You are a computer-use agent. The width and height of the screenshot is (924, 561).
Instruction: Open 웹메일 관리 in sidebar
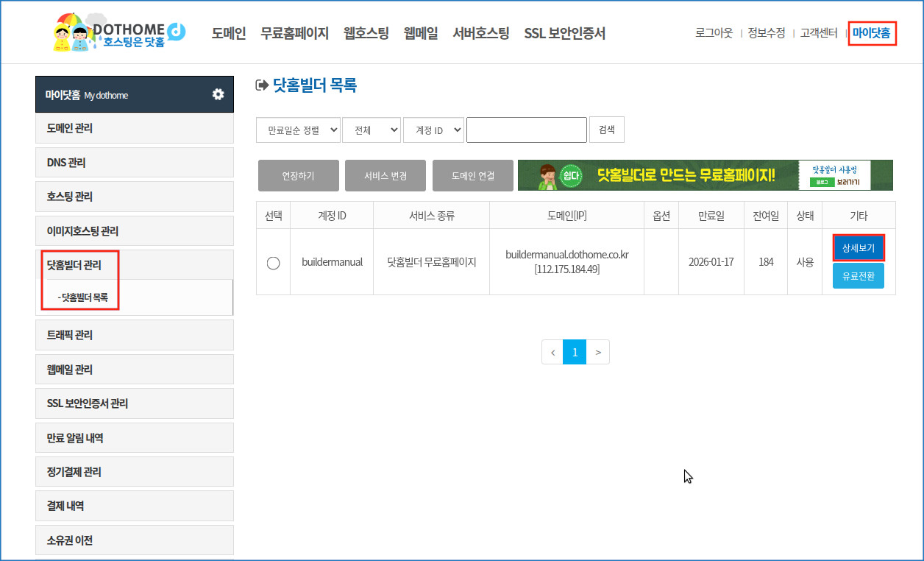click(135, 370)
